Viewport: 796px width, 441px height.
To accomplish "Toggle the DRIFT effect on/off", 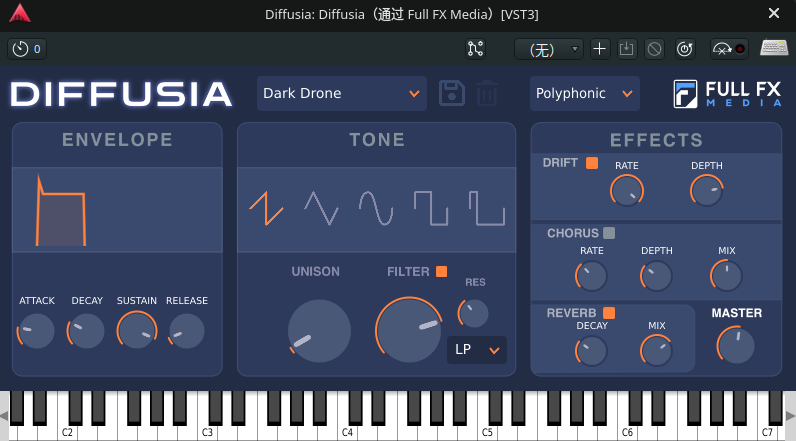I will pos(591,163).
